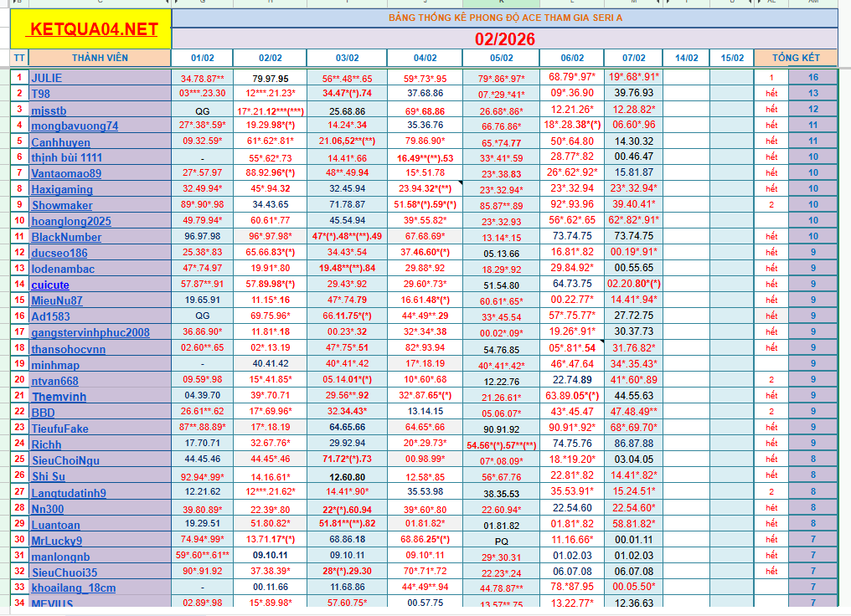This screenshot has height=616, width=851.
Task: Open member link Haxigaming
Action: click(x=62, y=189)
